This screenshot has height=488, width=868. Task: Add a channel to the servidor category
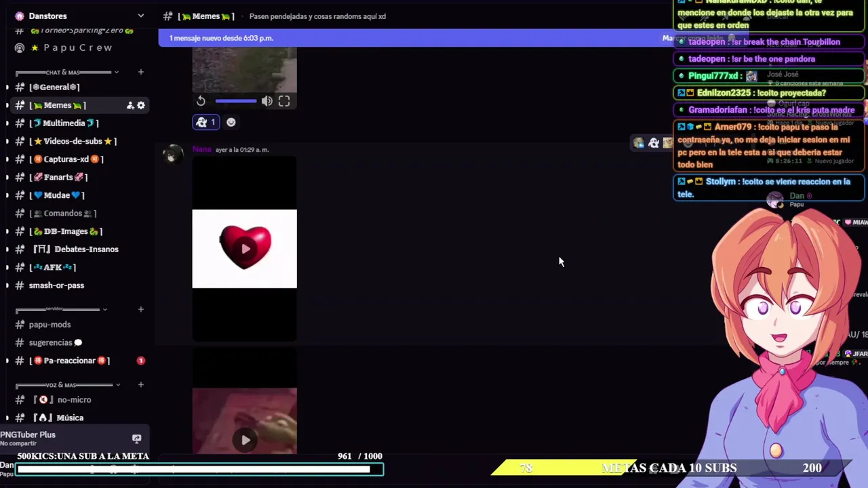(140, 309)
